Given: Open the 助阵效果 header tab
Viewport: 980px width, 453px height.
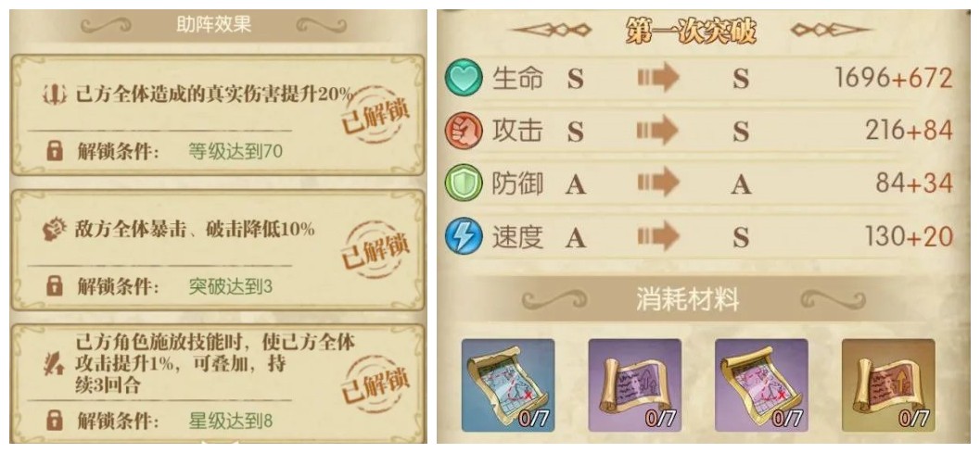Looking at the screenshot, I should tap(214, 25).
